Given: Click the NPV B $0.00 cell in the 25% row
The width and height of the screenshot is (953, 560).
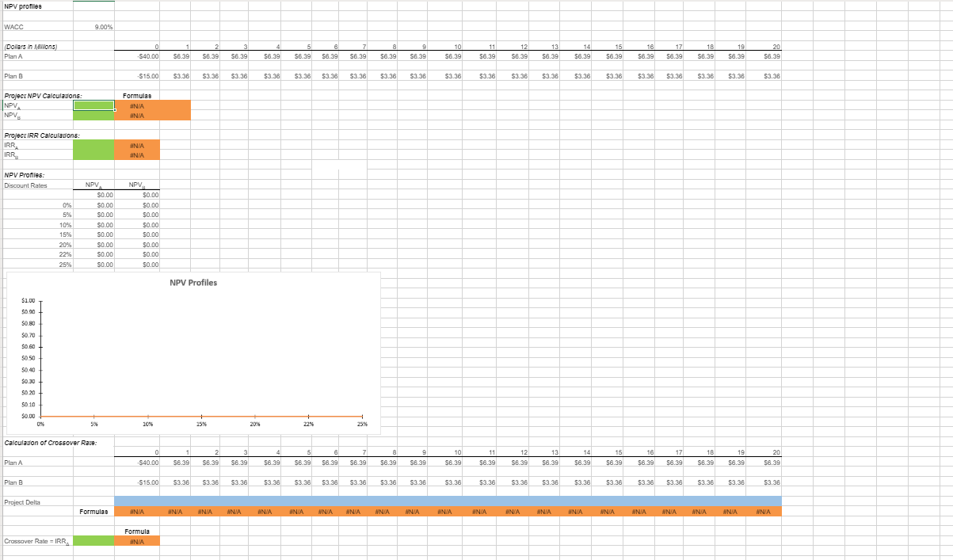Looking at the screenshot, I should coord(138,265).
